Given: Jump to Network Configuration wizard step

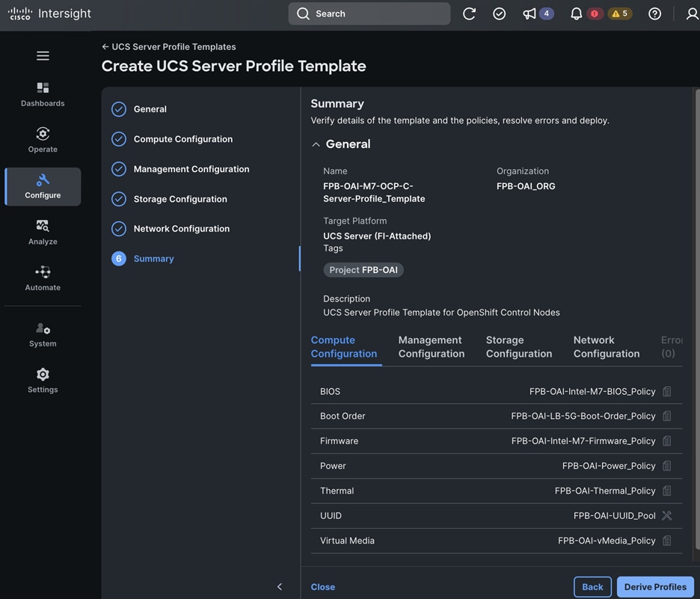Looking at the screenshot, I should pos(171,229).
